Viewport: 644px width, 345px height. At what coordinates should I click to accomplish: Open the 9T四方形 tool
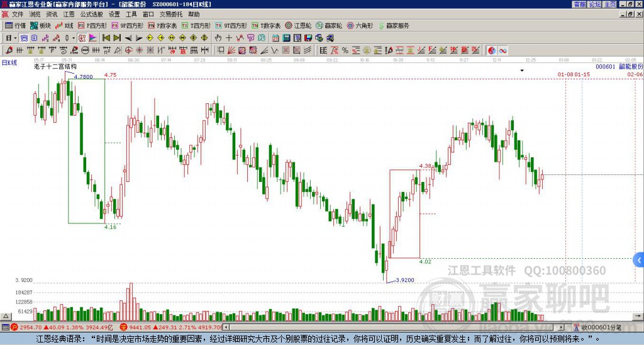231,25
